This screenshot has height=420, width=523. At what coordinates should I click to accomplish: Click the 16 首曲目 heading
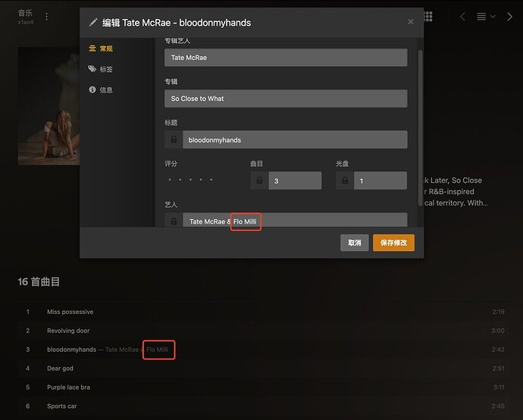(x=39, y=281)
